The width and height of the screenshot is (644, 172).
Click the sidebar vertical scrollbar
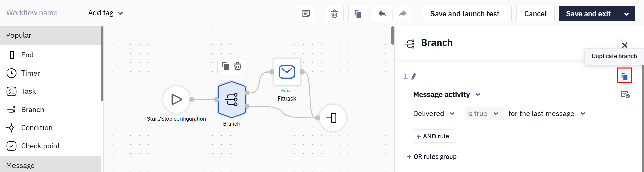point(102,64)
